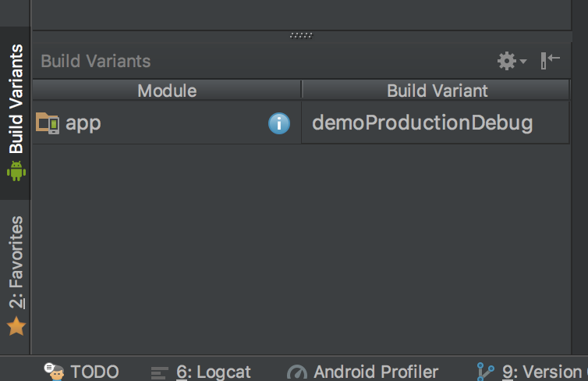Open the Android Profiler tool window

coord(375,372)
